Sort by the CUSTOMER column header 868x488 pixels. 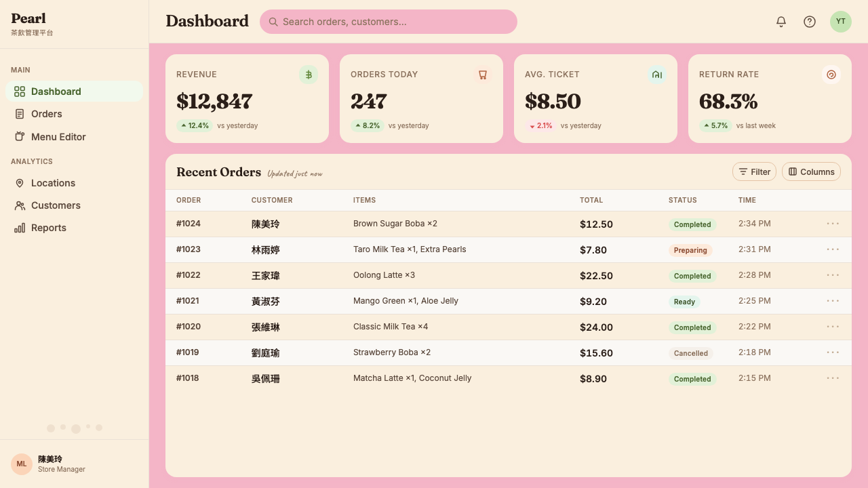click(x=272, y=200)
